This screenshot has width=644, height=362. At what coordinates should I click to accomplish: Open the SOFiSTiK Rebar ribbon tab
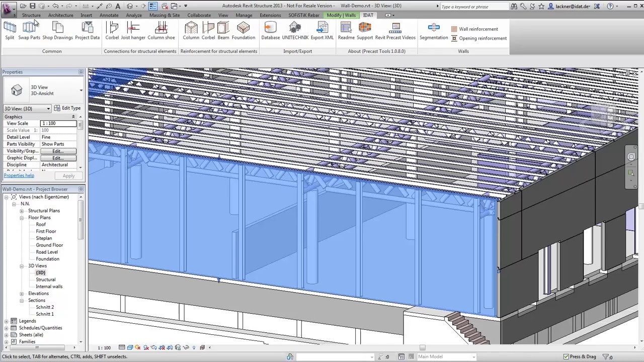point(303,15)
